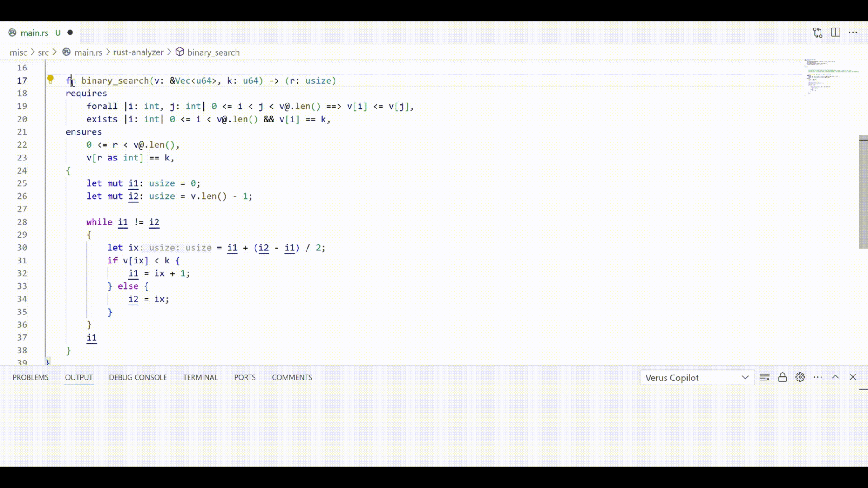The width and height of the screenshot is (868, 488).
Task: Show quick fixes via lightbulb on line 17
Action: click(x=51, y=79)
